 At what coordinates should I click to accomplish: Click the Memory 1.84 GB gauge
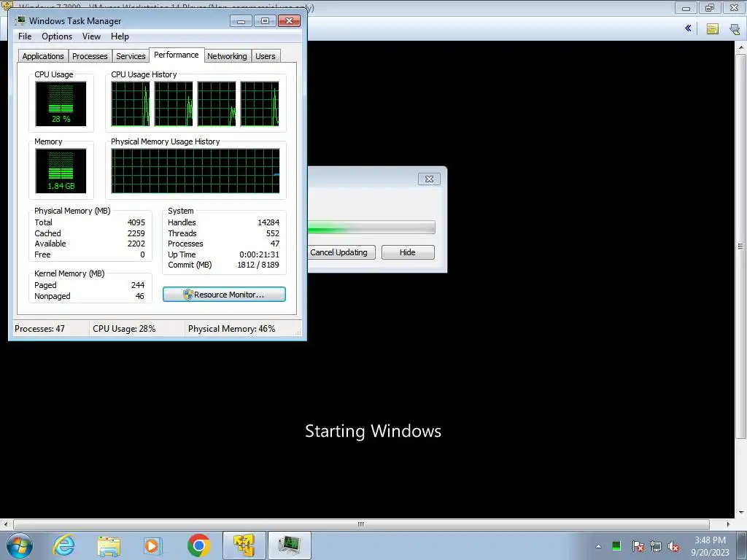[61, 171]
